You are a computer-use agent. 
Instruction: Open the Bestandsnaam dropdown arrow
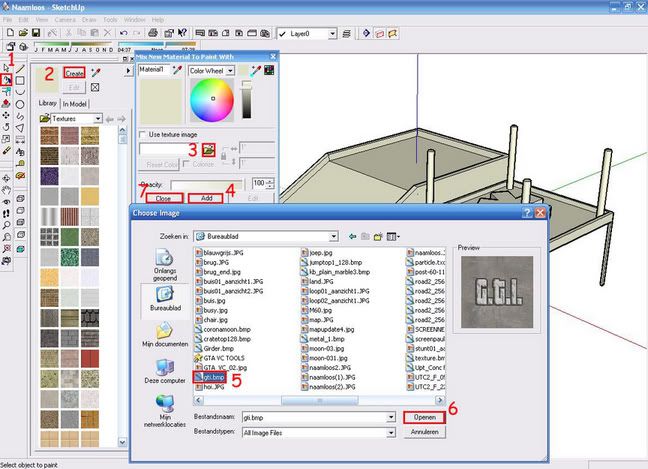pyautogui.click(x=391, y=417)
